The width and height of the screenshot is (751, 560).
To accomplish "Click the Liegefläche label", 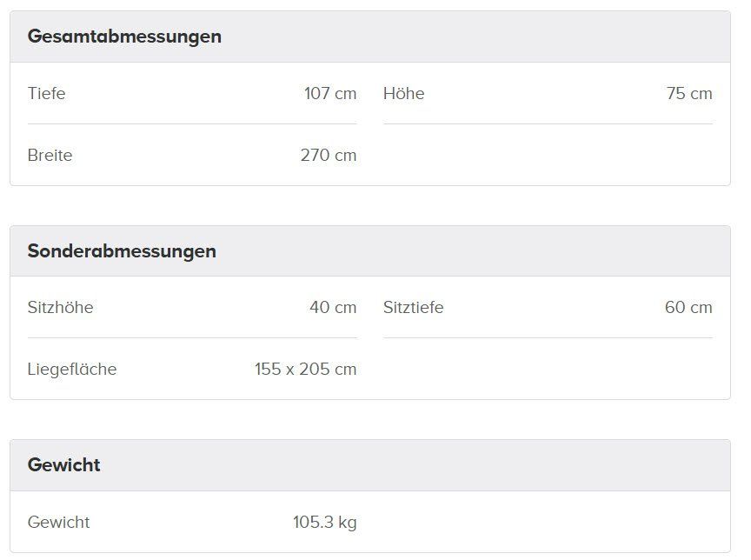I will point(72,370).
